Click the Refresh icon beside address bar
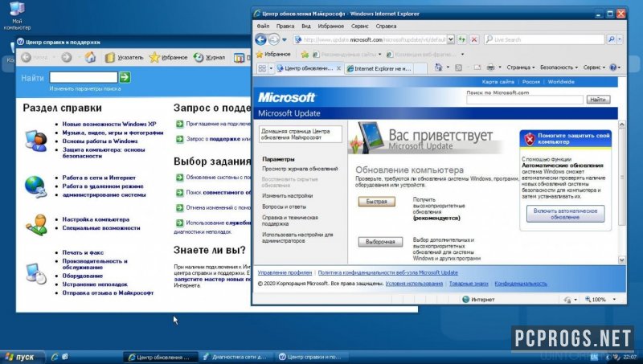Viewport: 643px width, 364px height. tap(462, 39)
